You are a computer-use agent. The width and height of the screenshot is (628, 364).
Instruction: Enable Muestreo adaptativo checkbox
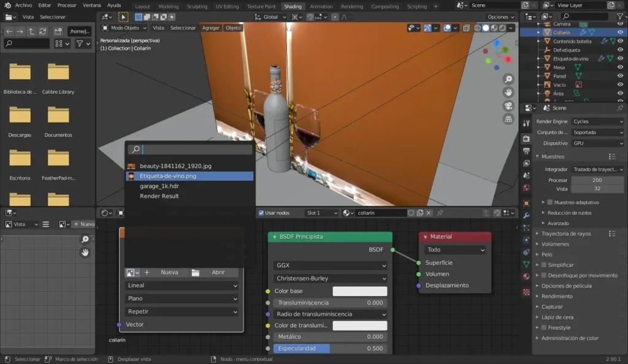pos(550,202)
